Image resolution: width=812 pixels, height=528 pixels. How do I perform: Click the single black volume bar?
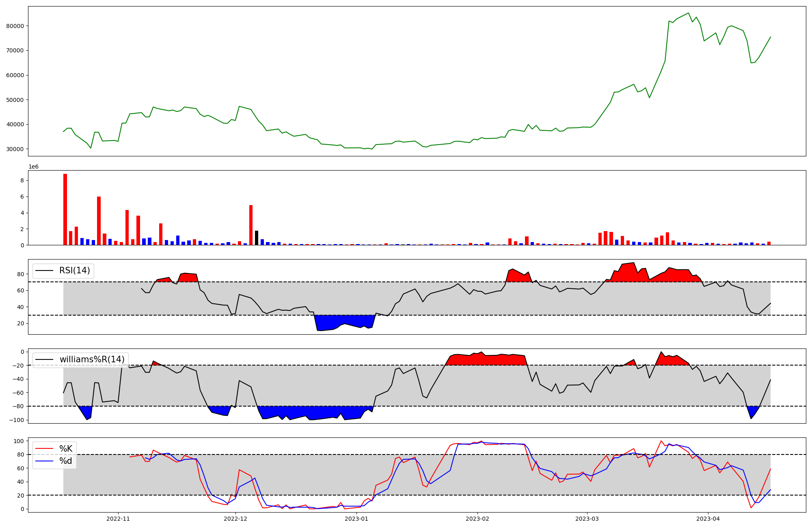pos(257,238)
